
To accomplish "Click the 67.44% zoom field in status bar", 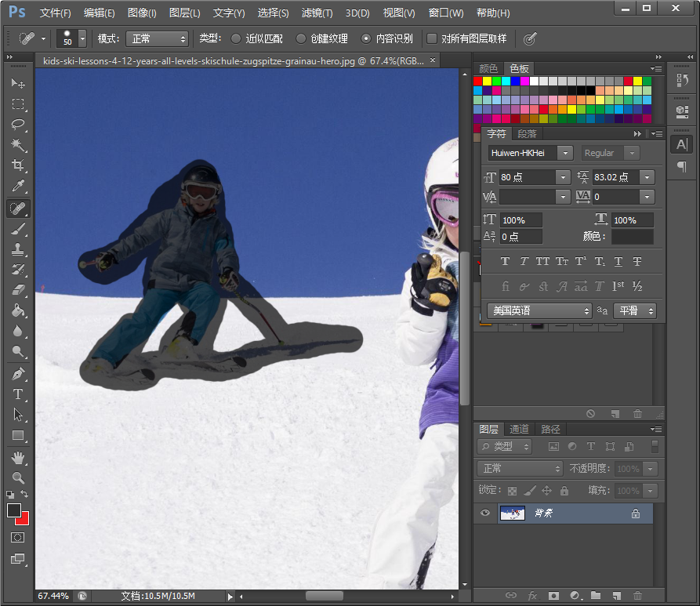I will tap(53, 596).
